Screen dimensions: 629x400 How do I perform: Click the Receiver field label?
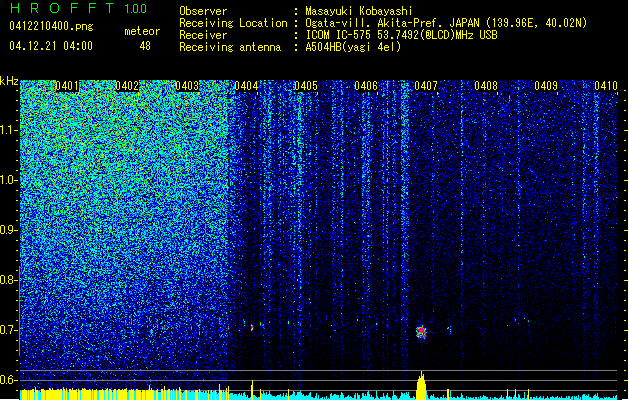tap(203, 35)
